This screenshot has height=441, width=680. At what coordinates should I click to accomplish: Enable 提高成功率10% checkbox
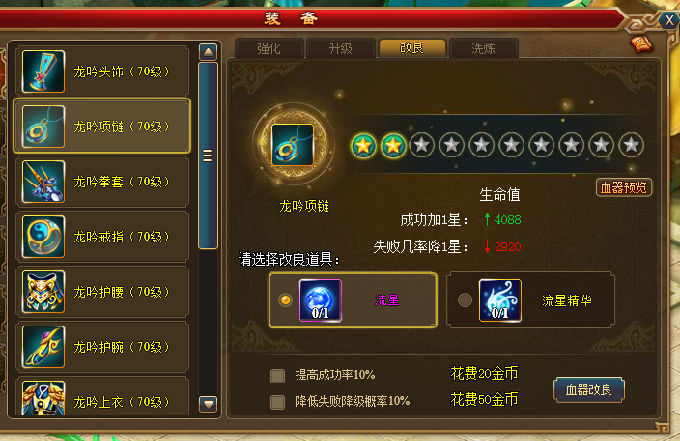pyautogui.click(x=278, y=376)
